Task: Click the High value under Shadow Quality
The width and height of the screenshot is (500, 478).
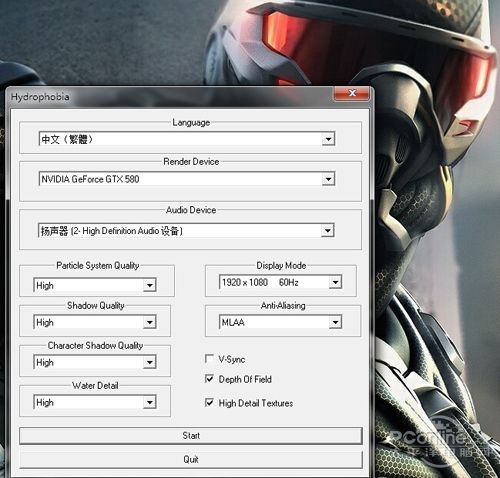Action: pyautogui.click(x=45, y=322)
